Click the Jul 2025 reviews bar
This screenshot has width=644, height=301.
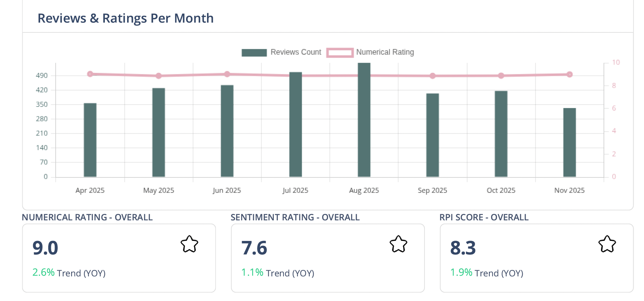295,125
